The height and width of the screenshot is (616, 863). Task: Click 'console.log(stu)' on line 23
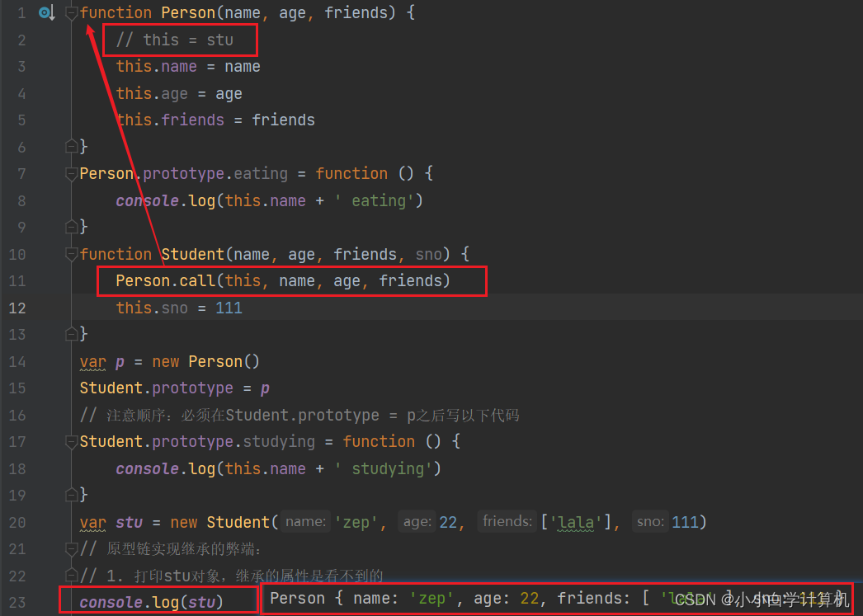152,602
